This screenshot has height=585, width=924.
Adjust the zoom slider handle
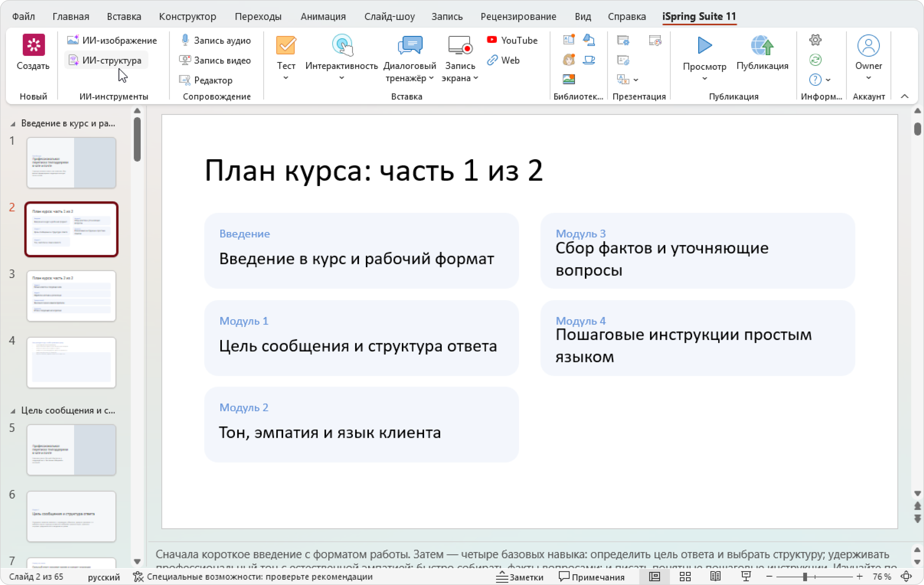click(805, 577)
